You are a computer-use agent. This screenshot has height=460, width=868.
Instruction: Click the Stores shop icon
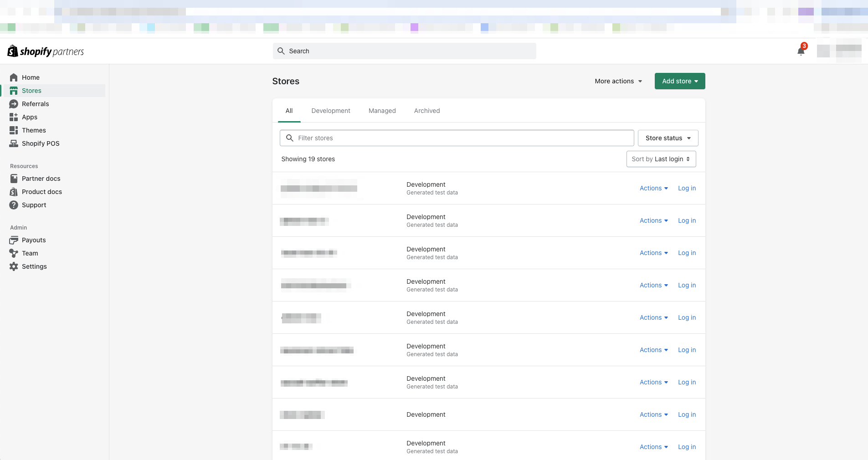[14, 91]
